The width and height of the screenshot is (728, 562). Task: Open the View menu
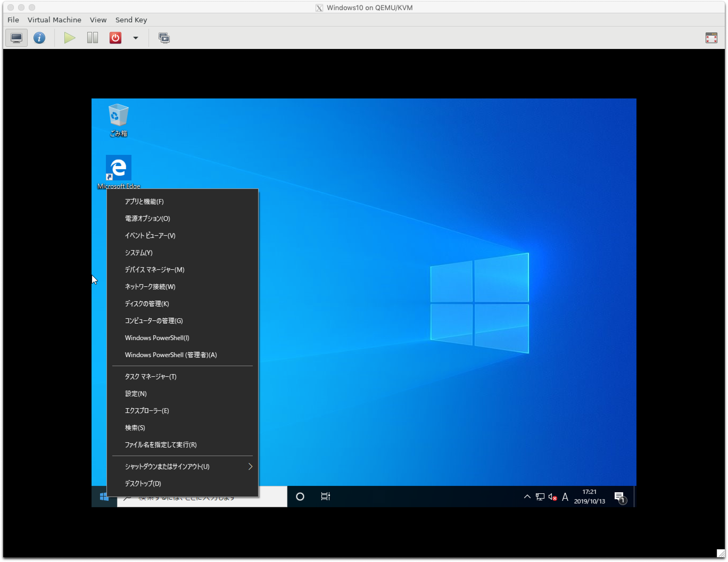[x=98, y=20]
